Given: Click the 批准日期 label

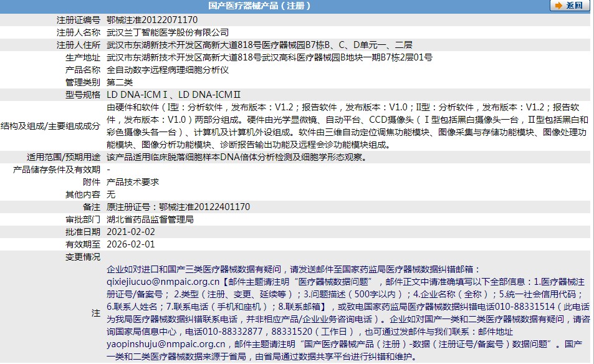Looking at the screenshot, I should click(x=82, y=232).
